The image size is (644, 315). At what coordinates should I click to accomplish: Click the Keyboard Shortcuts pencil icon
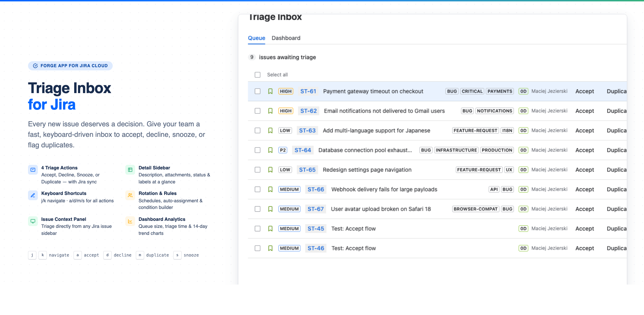tap(33, 195)
